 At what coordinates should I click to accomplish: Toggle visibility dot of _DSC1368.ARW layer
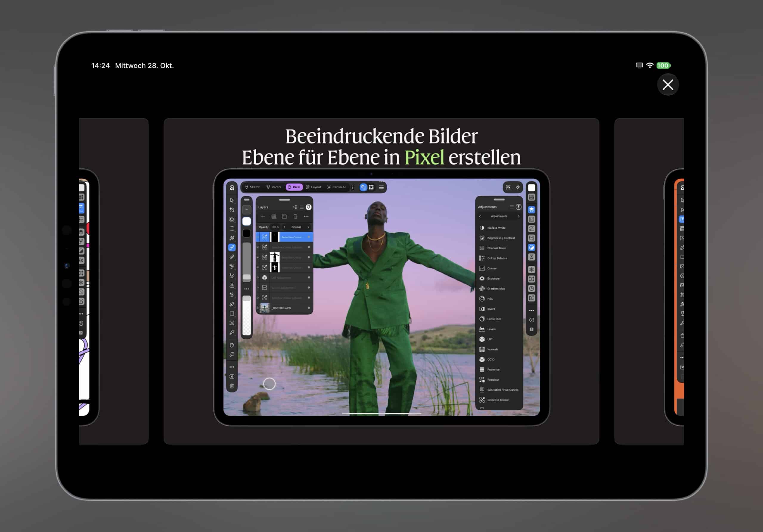(309, 308)
